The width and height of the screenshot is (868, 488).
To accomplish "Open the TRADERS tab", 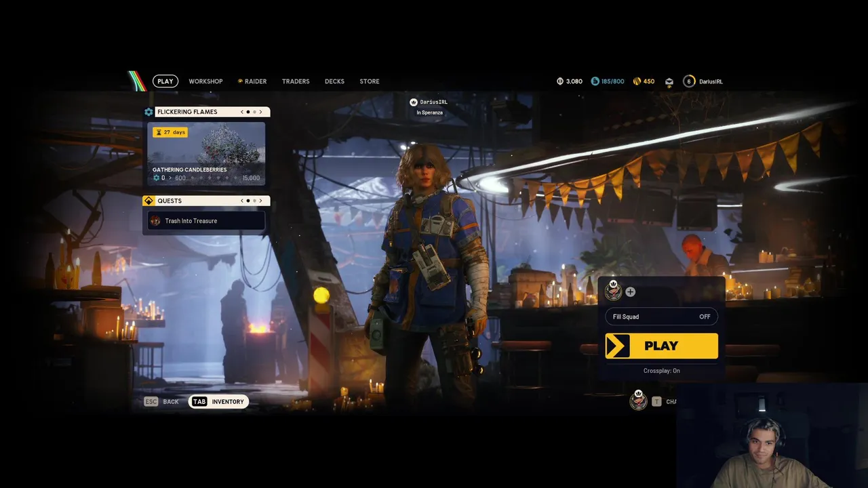I will (296, 81).
